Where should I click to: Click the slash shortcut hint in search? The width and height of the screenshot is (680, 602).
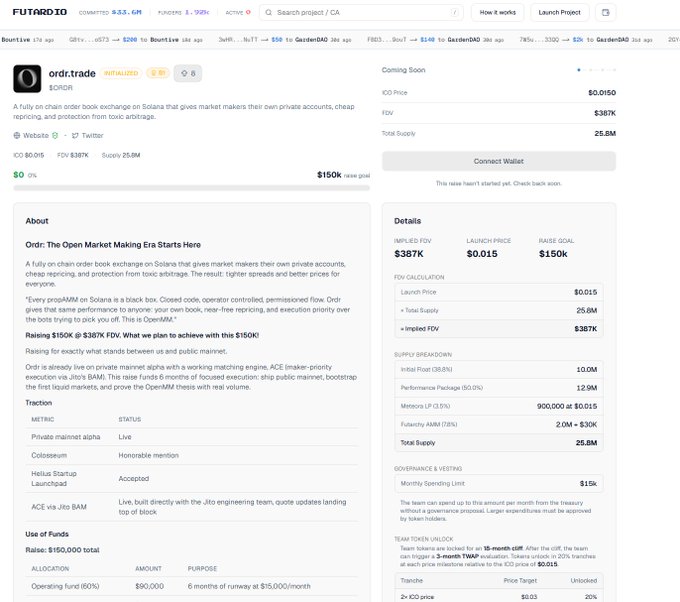pyautogui.click(x=454, y=13)
